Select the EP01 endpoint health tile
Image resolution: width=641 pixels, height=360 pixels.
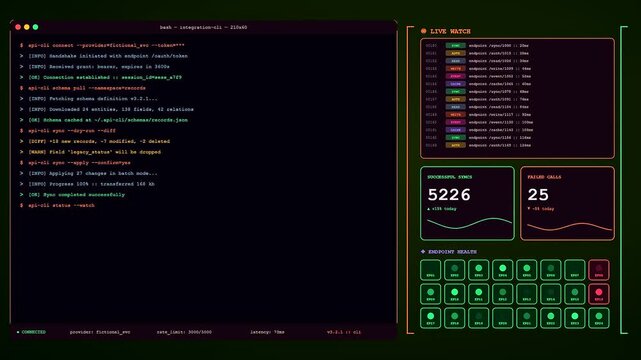[430, 270]
